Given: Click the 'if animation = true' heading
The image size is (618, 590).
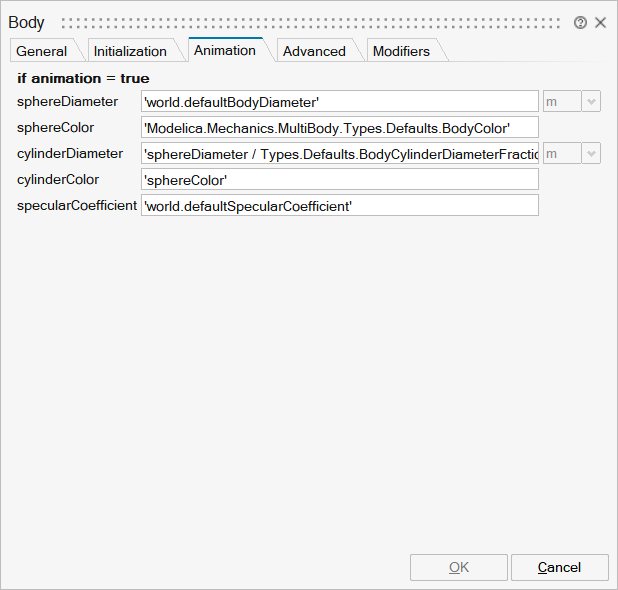Looking at the screenshot, I should (x=83, y=78).
